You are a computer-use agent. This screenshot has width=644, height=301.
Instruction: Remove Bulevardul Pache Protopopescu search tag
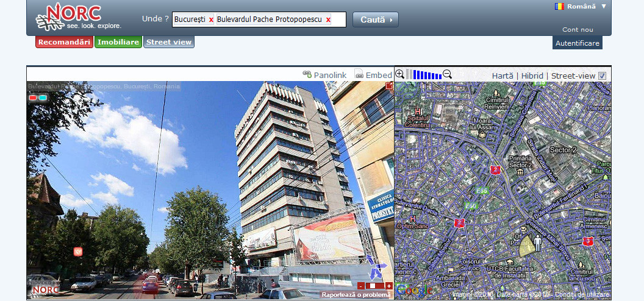pos(328,20)
